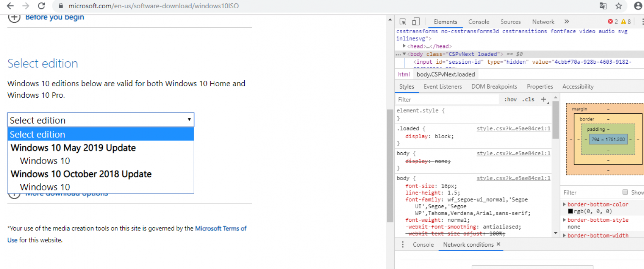Screen dimensions: 644x269
Task: Open the Microsoft Terms of Use link
Action: tap(220, 228)
